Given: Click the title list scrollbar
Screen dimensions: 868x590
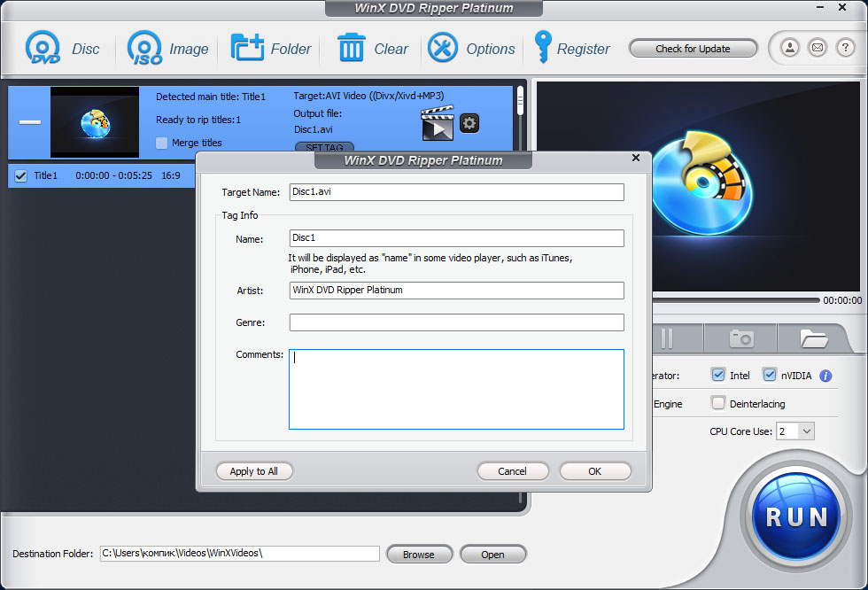Looking at the screenshot, I should click(x=521, y=101).
